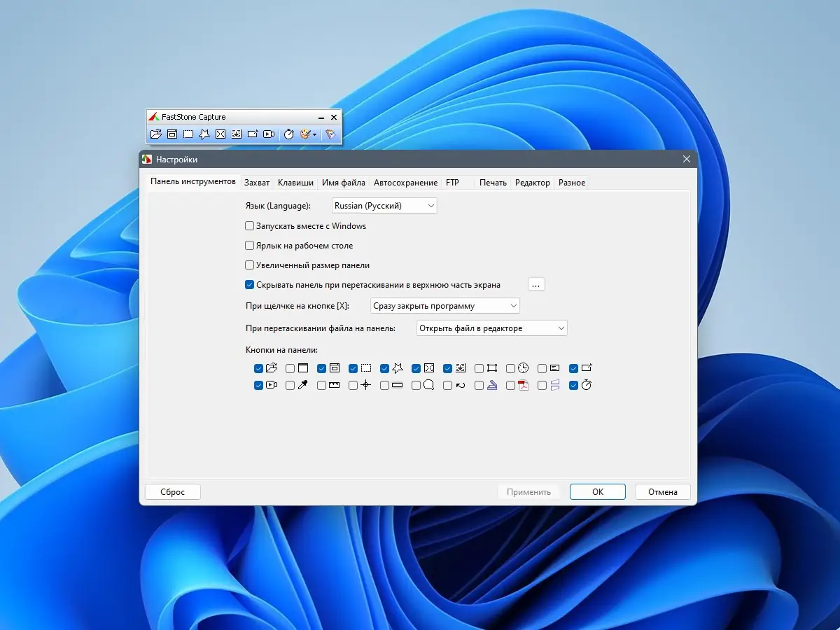Enable the clock icon button checkbox
The height and width of the screenshot is (630, 840).
[x=510, y=368]
